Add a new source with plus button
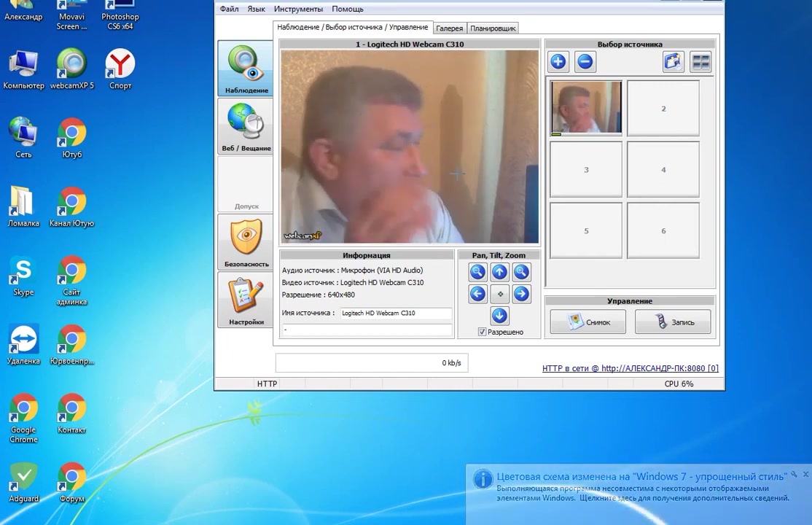The width and height of the screenshot is (812, 525). pyautogui.click(x=558, y=62)
